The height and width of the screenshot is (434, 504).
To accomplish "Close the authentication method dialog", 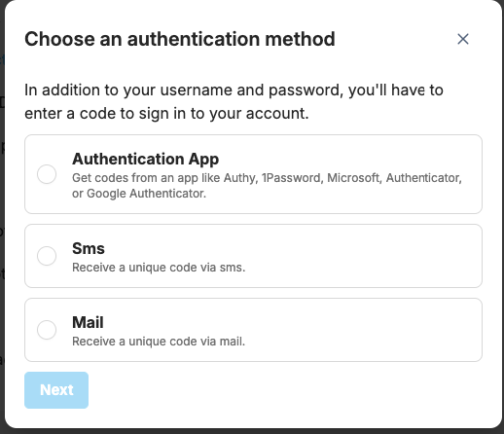I will click(463, 39).
